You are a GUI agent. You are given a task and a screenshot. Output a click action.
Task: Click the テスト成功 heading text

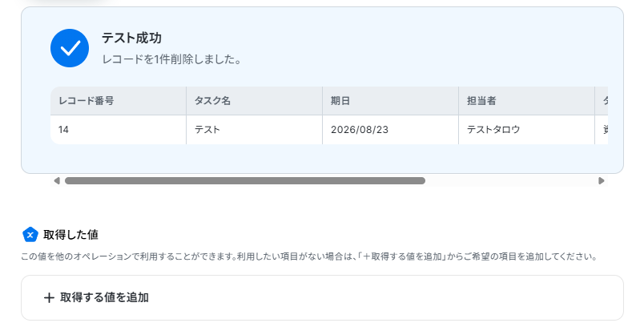131,38
